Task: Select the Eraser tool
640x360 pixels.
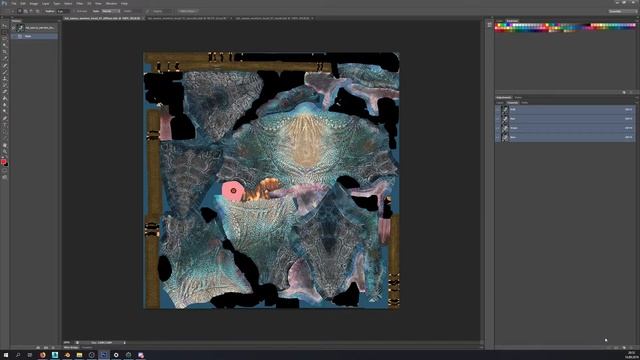Action: (x=5, y=91)
